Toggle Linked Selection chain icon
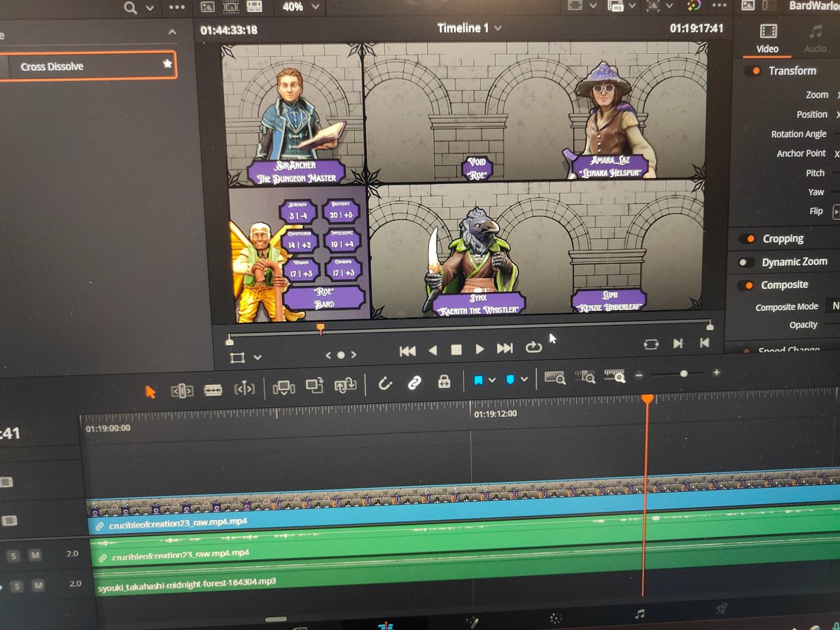The image size is (840, 630). tap(414, 382)
